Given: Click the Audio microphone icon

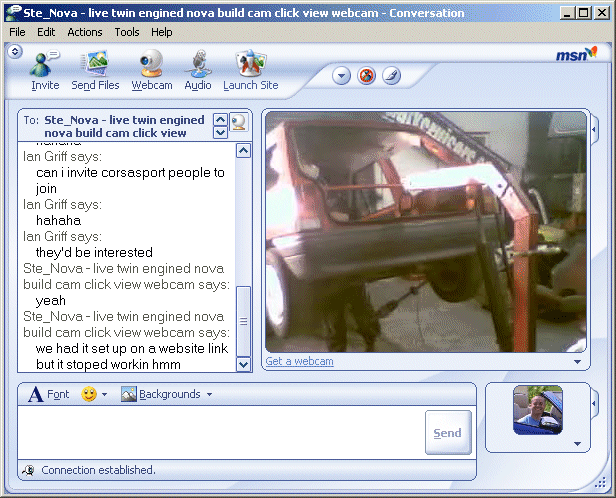Looking at the screenshot, I should click(x=198, y=70).
